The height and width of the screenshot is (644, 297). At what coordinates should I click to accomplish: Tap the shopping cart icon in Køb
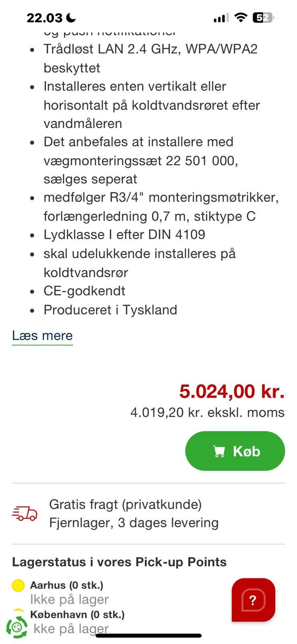219,451
